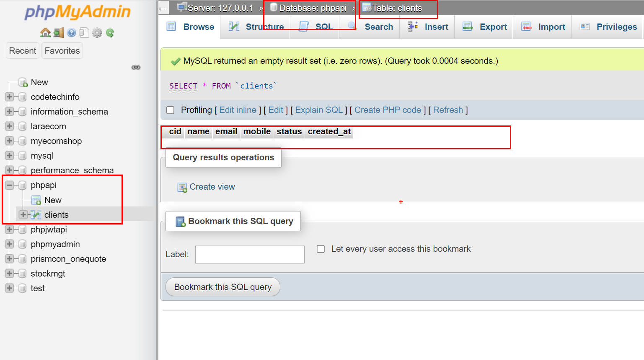
Task: Click the Create view icon
Action: pos(182,187)
